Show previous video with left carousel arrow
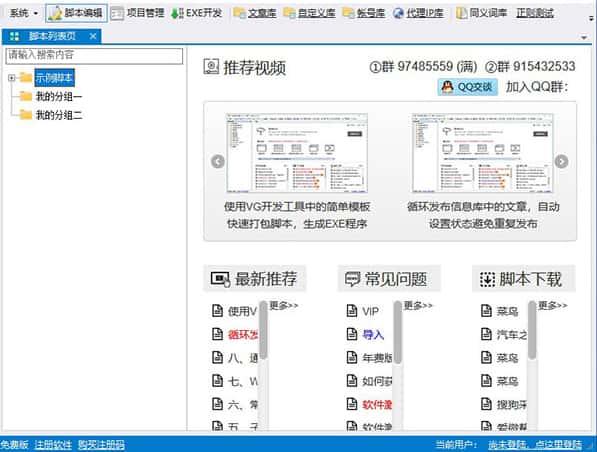The height and width of the screenshot is (452, 597). [217, 161]
